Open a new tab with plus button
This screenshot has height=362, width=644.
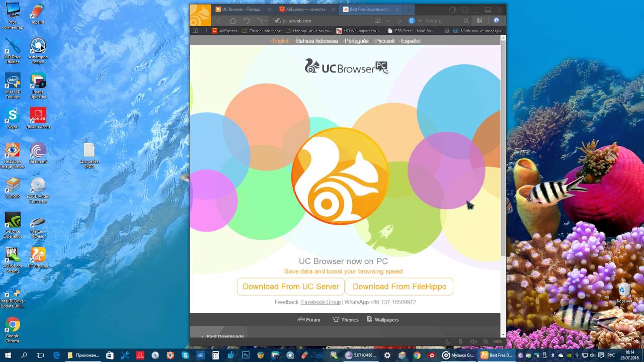pyautogui.click(x=409, y=10)
